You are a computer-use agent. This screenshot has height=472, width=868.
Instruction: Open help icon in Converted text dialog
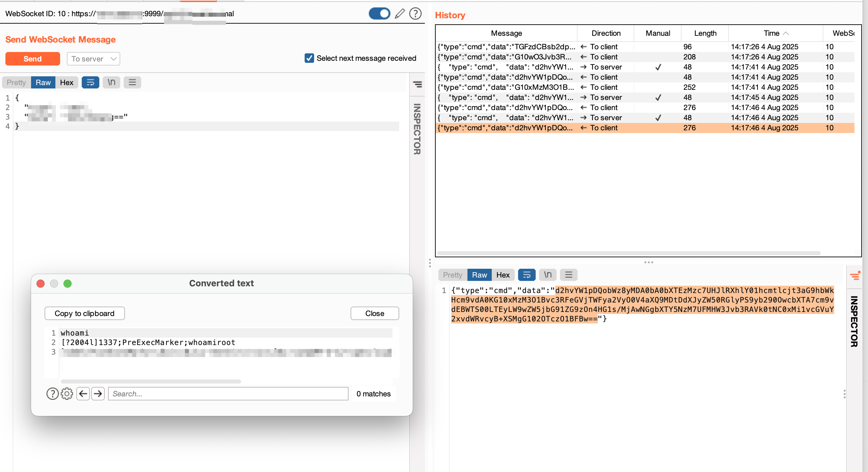(52, 394)
